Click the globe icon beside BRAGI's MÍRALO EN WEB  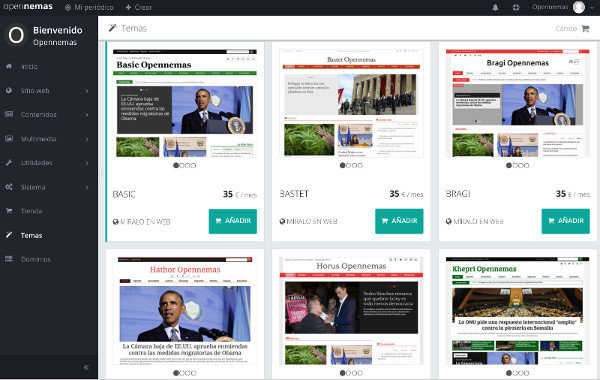tap(448, 221)
